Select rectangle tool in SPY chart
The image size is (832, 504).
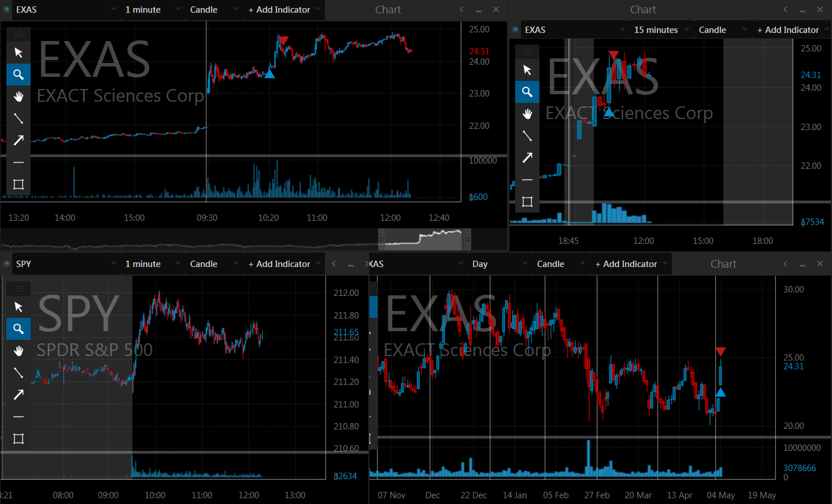(19, 439)
